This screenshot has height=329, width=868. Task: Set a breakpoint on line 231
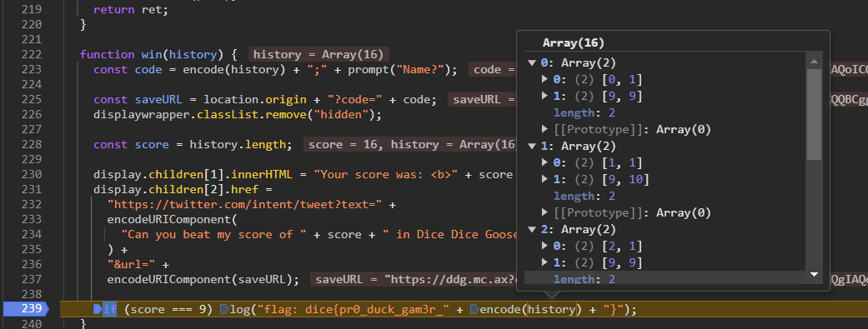click(x=32, y=189)
